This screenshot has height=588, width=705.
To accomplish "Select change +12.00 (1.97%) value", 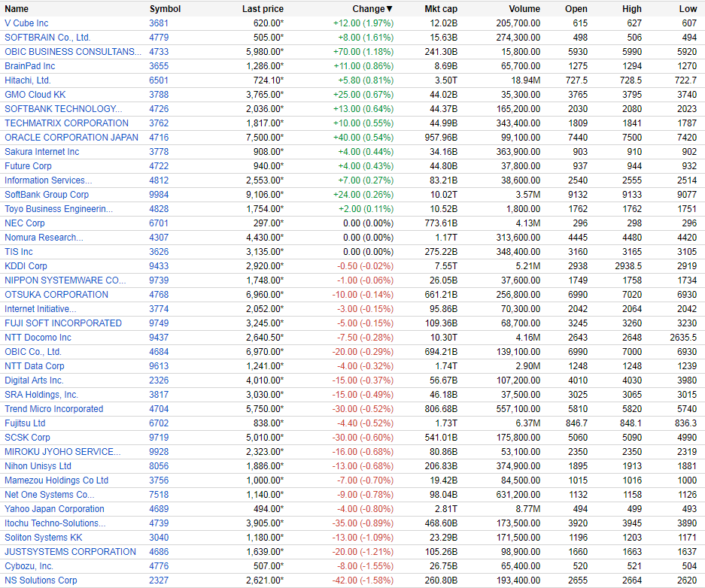I will [363, 23].
